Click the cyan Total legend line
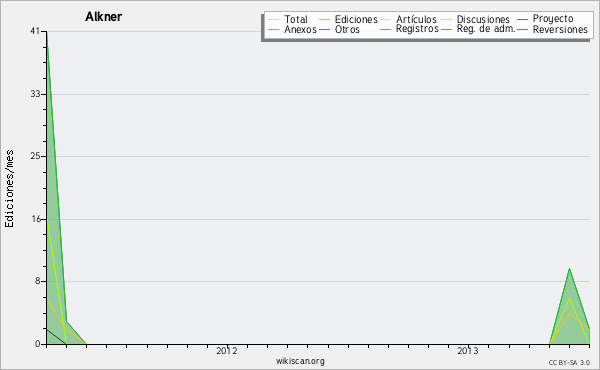The width and height of the screenshot is (600, 370). tap(274, 19)
